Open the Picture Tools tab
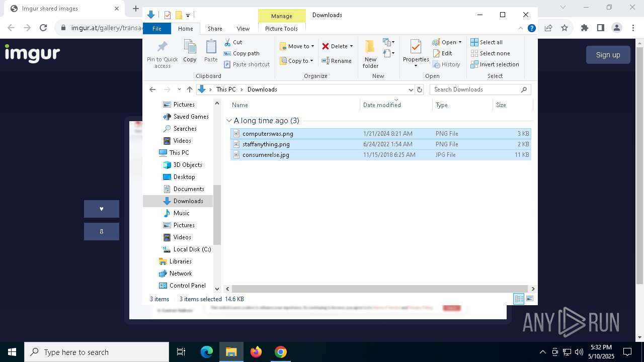 tap(281, 29)
